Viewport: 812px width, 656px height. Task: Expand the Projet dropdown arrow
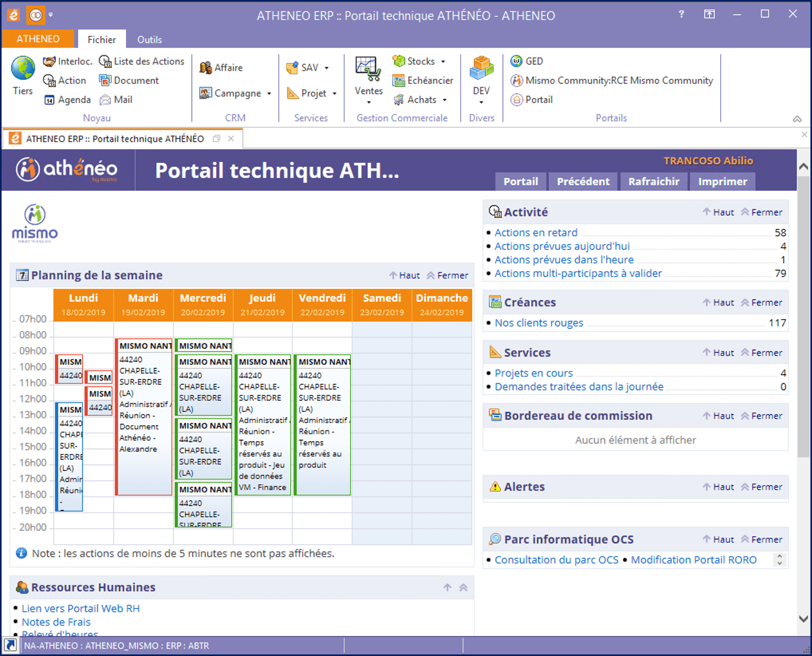(x=334, y=93)
